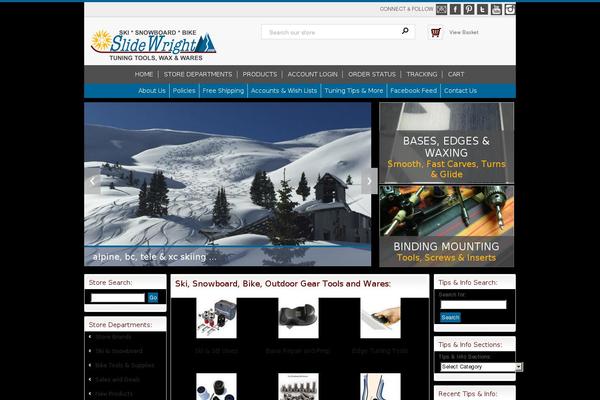
Task: Click the Store Search text field
Action: (118, 297)
